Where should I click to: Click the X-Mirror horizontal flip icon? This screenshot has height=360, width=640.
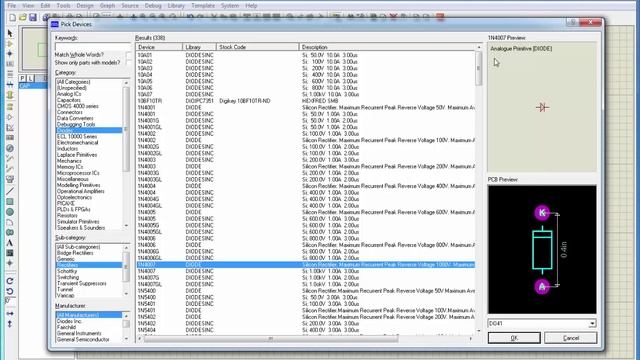pyautogui.click(x=10, y=313)
